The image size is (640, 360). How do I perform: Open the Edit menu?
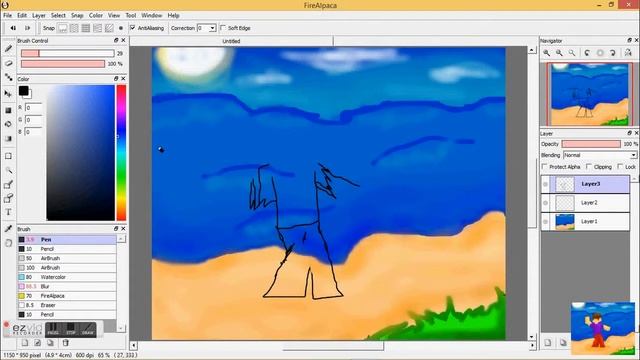click(22, 16)
